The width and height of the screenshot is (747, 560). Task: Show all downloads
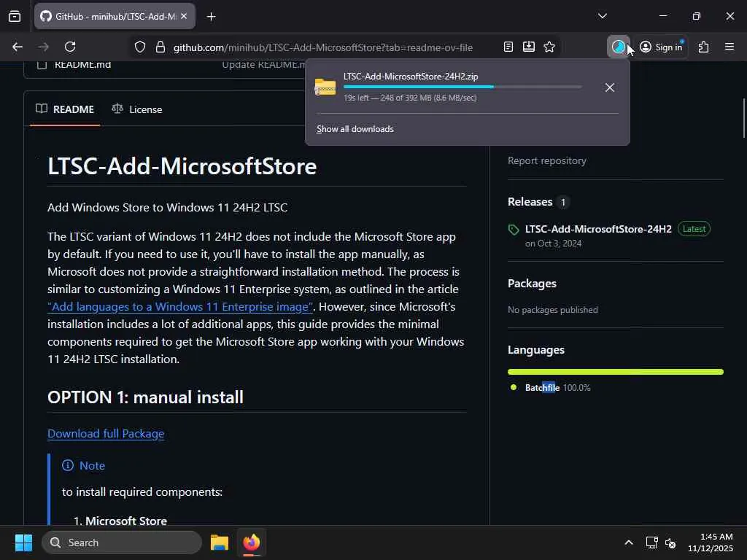click(x=355, y=129)
